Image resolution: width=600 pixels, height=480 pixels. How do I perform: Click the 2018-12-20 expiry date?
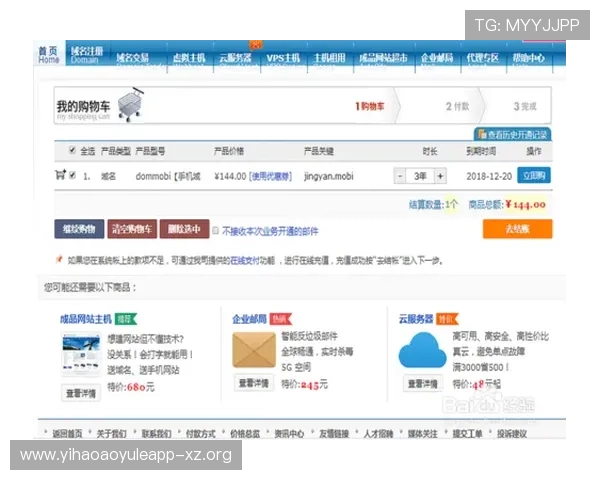[x=489, y=176]
